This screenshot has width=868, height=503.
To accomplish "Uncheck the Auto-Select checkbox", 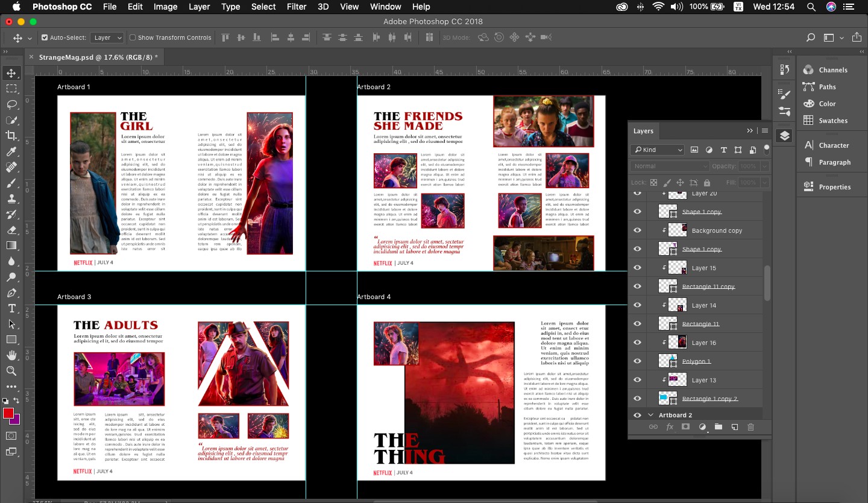I will 45,37.
